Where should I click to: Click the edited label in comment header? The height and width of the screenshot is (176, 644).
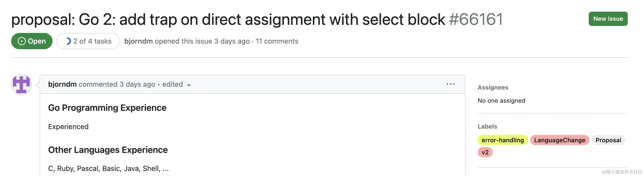coord(172,84)
